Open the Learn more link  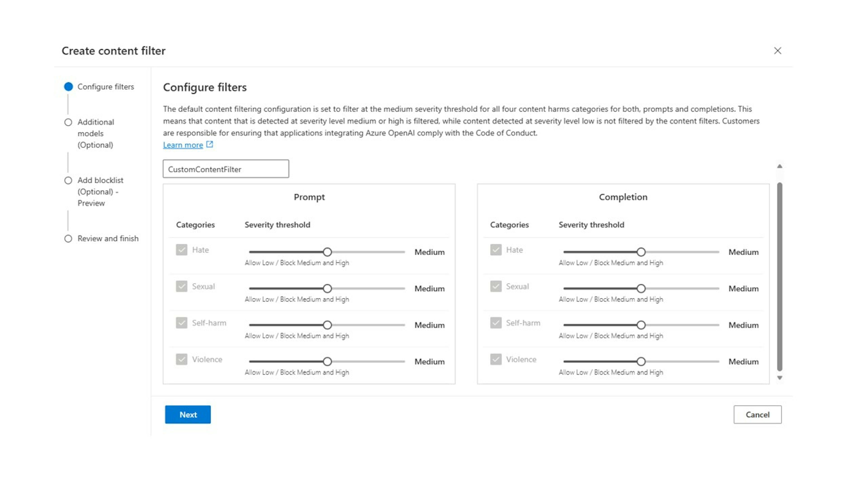tap(183, 145)
